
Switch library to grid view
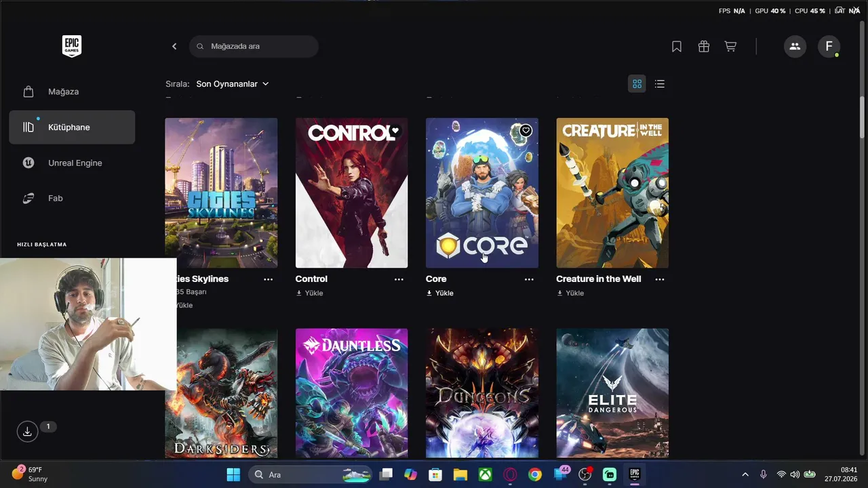(637, 84)
